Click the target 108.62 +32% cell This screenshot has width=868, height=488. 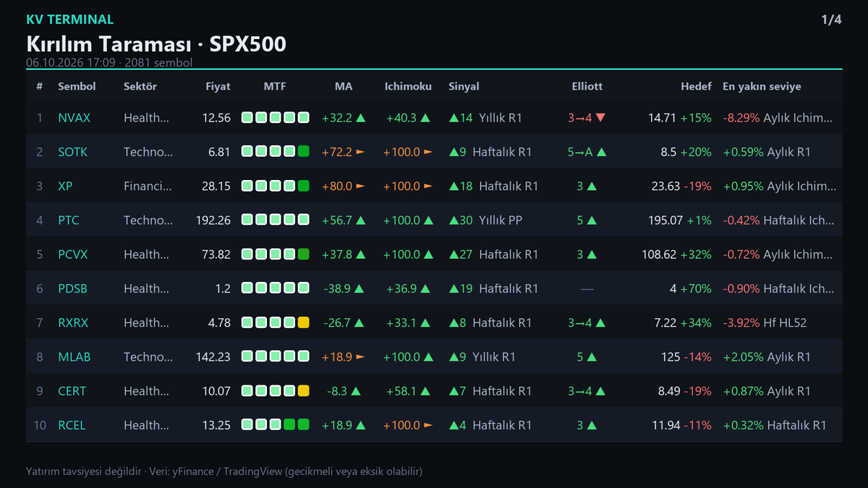click(x=676, y=254)
